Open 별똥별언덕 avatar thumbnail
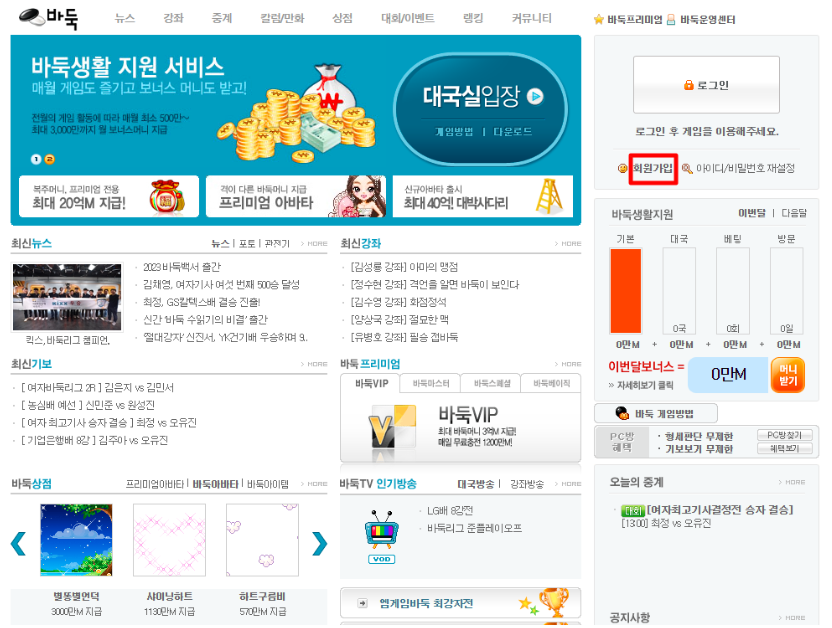The height and width of the screenshot is (628, 832). pos(76,540)
